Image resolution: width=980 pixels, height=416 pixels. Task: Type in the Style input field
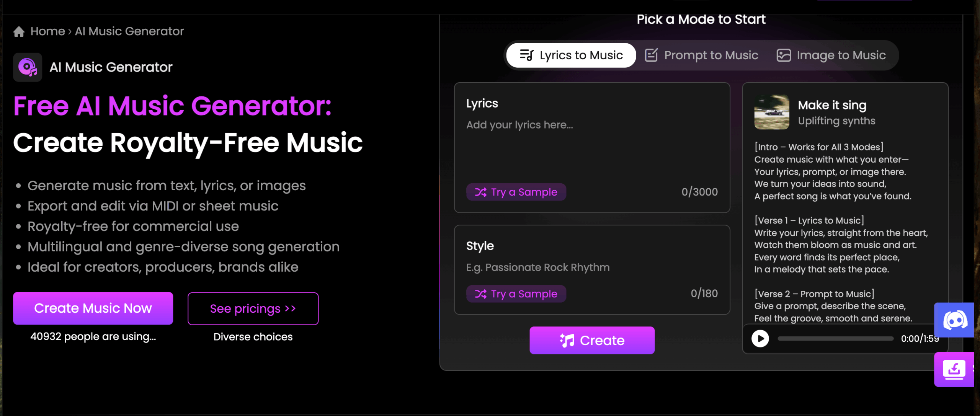(592, 268)
